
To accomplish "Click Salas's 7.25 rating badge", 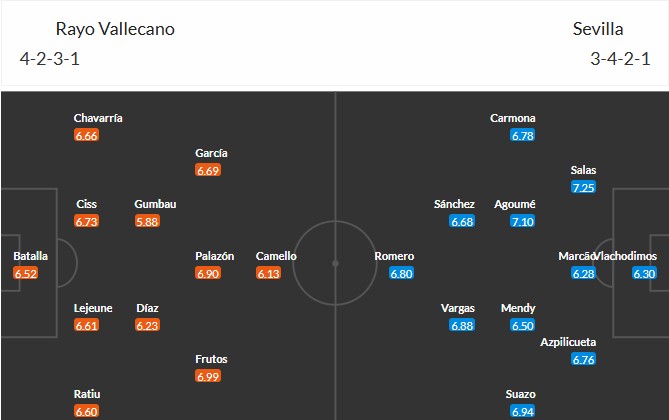I will coord(583,187).
